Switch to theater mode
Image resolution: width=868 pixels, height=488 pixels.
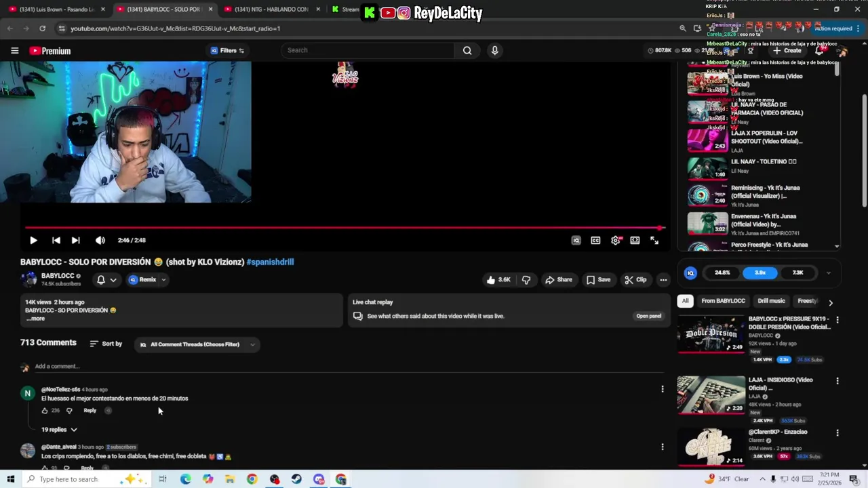coord(635,240)
